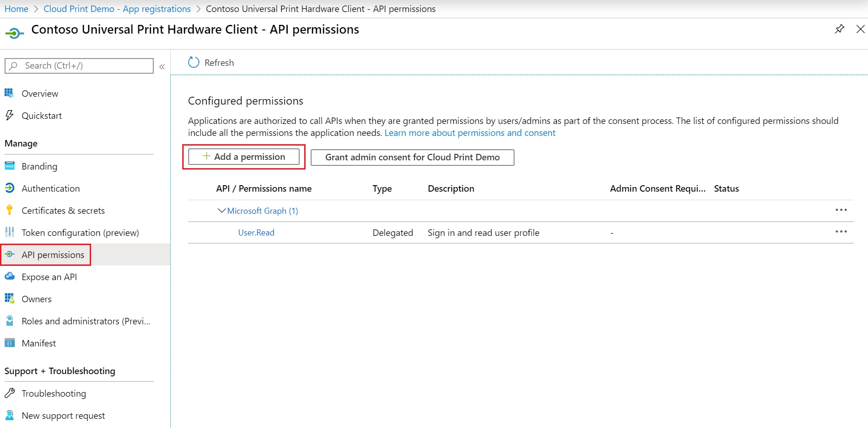Click the Status column header
This screenshot has height=428, width=868.
point(726,188)
